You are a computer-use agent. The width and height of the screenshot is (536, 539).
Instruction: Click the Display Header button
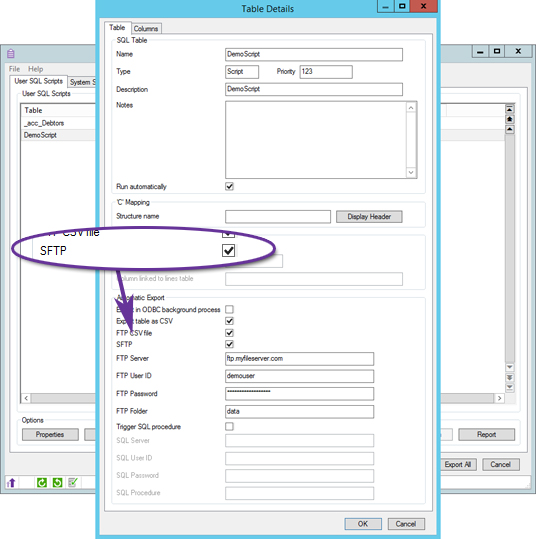(x=369, y=217)
